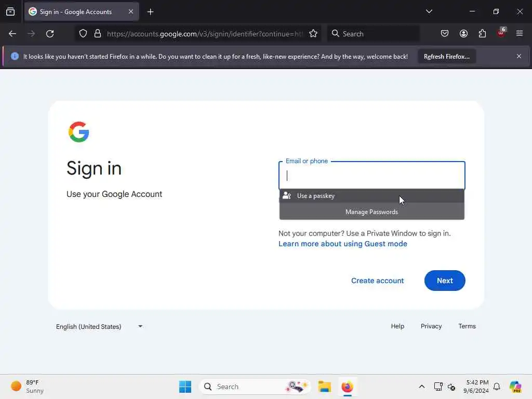Dismiss the Firefox refresh notification bar
This screenshot has width=532, height=399.
(519, 56)
